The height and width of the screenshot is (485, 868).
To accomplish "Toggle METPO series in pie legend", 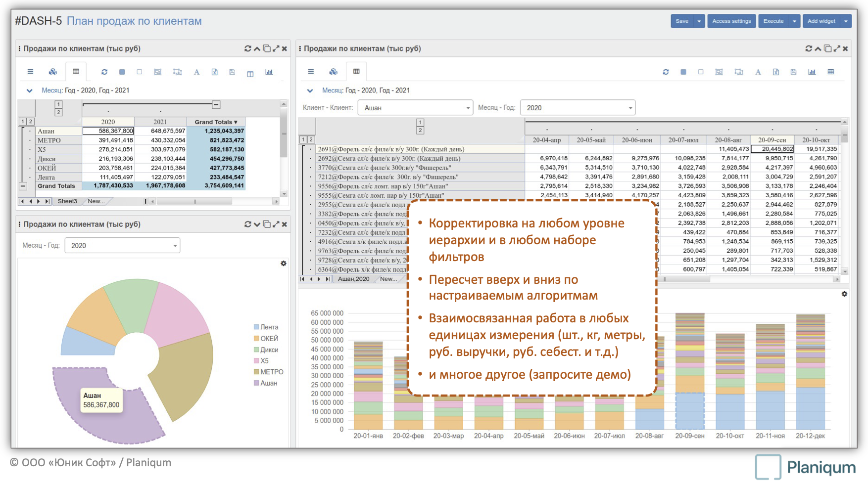I will (x=271, y=372).
